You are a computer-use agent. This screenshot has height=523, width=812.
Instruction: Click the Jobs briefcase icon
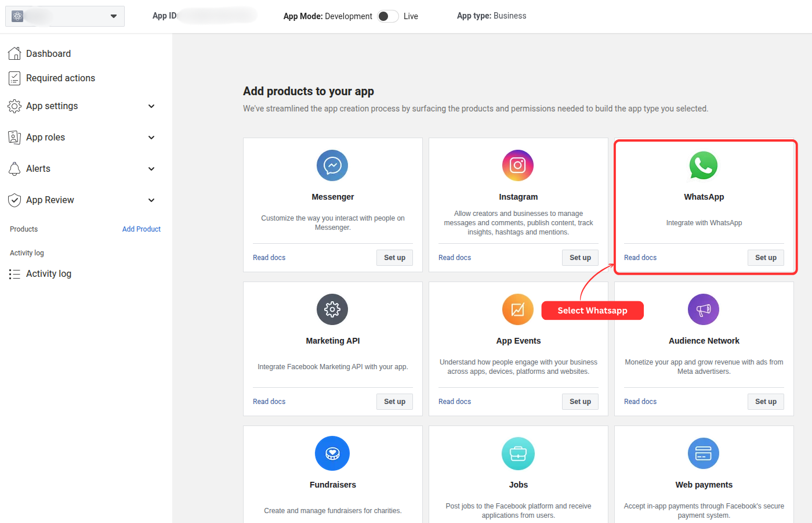click(x=518, y=453)
